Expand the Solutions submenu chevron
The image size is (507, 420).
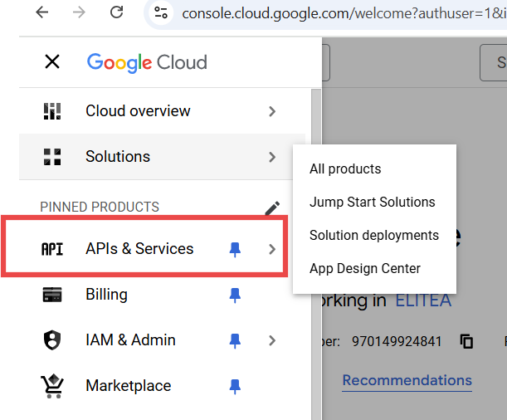pyautogui.click(x=272, y=157)
